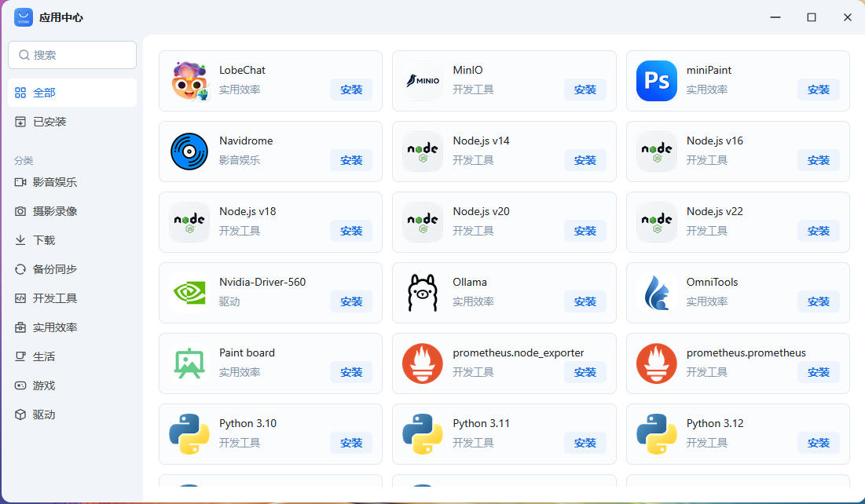Image resolution: width=865 pixels, height=504 pixels.
Task: Maximize the 应用中心 window
Action: 811,17
